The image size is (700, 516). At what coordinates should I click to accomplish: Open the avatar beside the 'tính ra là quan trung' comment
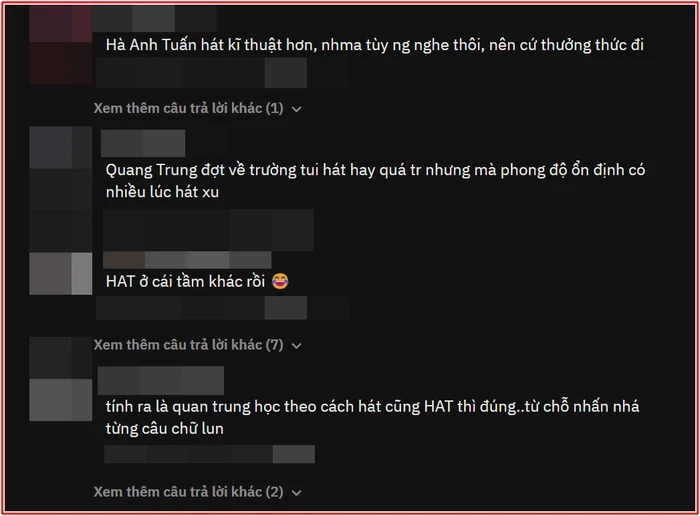(61, 400)
